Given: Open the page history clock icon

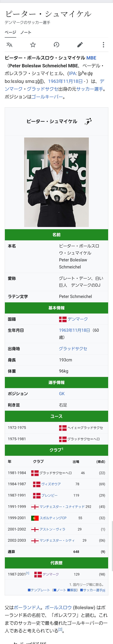Looking at the screenshot, I should (56, 45).
